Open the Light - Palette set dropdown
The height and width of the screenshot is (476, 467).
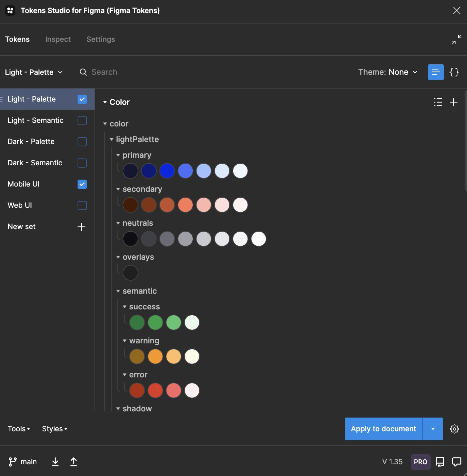click(34, 72)
